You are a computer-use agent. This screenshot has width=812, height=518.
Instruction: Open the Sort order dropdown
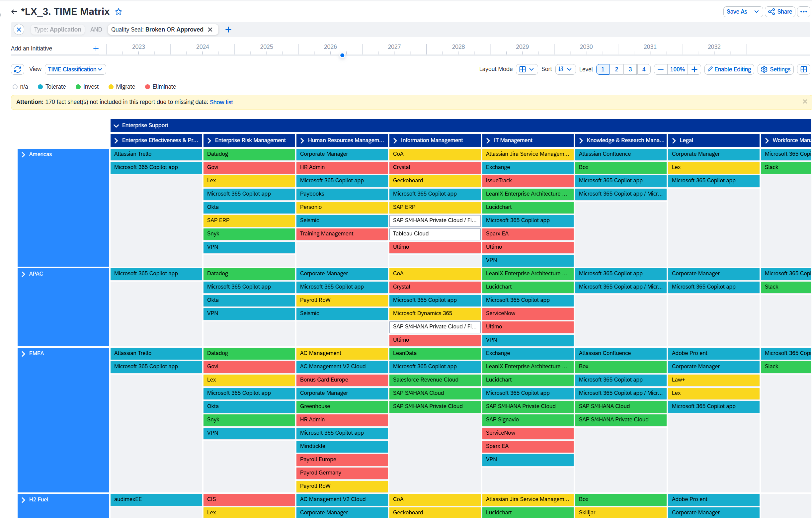point(565,69)
